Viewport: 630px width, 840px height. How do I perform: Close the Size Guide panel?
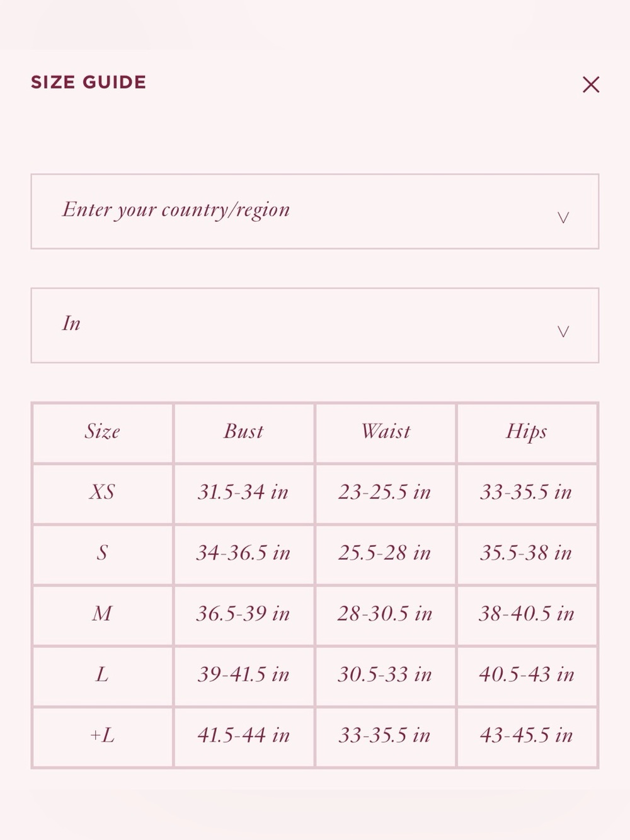coord(591,84)
